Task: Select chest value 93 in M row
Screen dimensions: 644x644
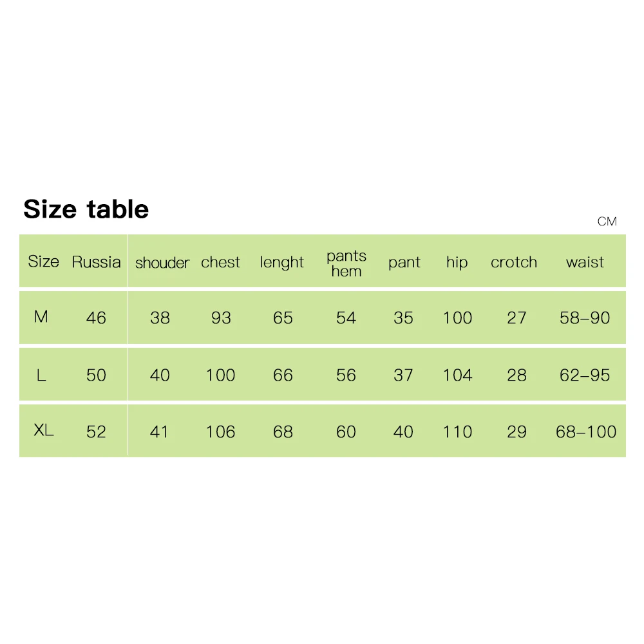Action: pyautogui.click(x=221, y=317)
